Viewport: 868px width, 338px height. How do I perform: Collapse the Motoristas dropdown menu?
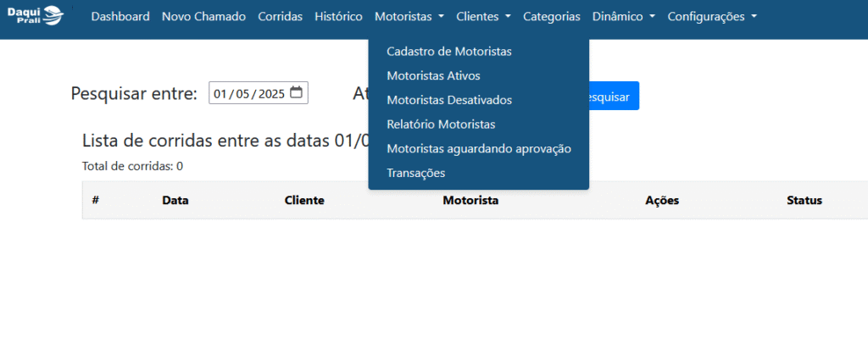point(409,17)
